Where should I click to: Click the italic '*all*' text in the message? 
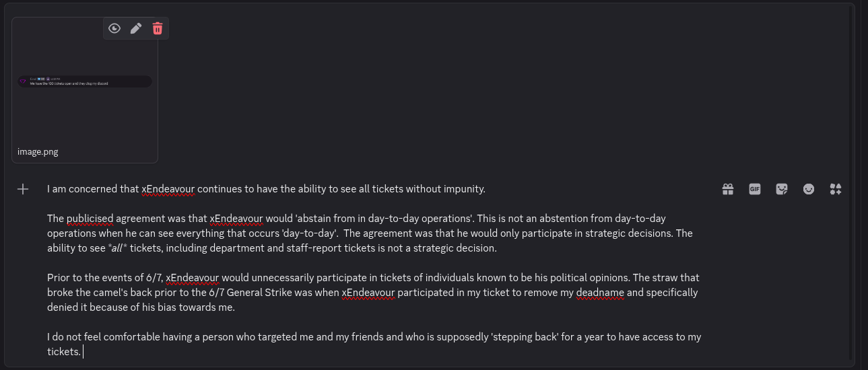(119, 248)
